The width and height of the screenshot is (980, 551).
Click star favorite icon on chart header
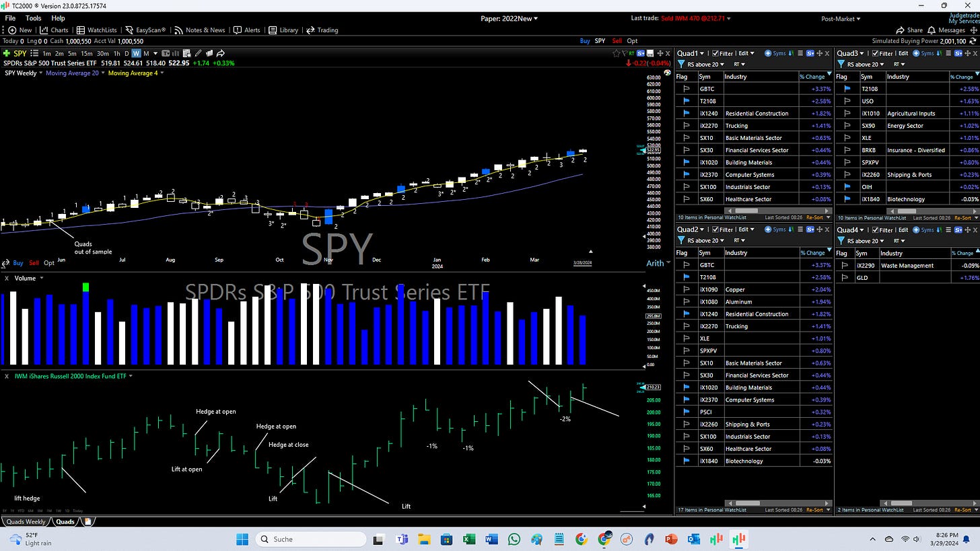click(616, 53)
